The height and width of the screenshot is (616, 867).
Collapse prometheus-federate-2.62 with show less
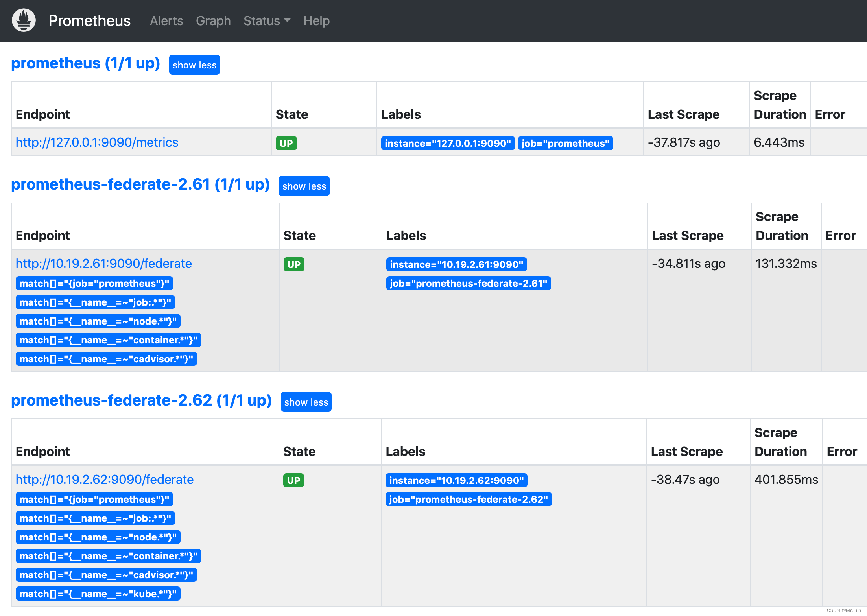(306, 402)
